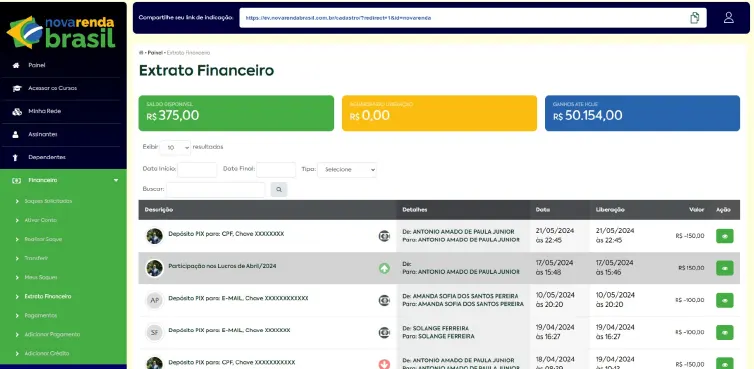Click Painel in the breadcrumb

point(155,53)
